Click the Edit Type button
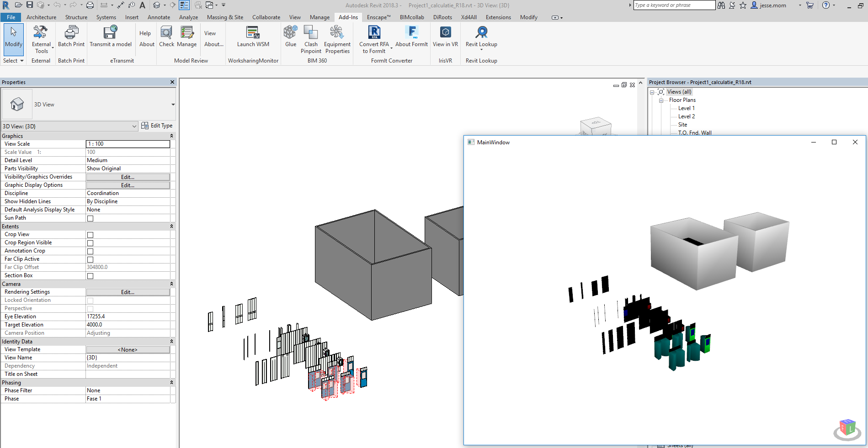Screen dimensions: 868x448 (x=157, y=125)
